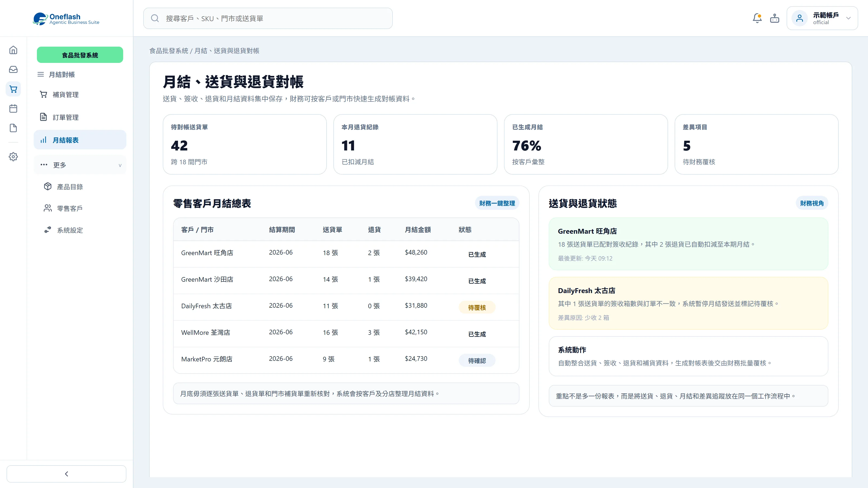Select 月結報表 menu item
Image resolution: width=868 pixels, height=488 pixels.
click(x=80, y=140)
